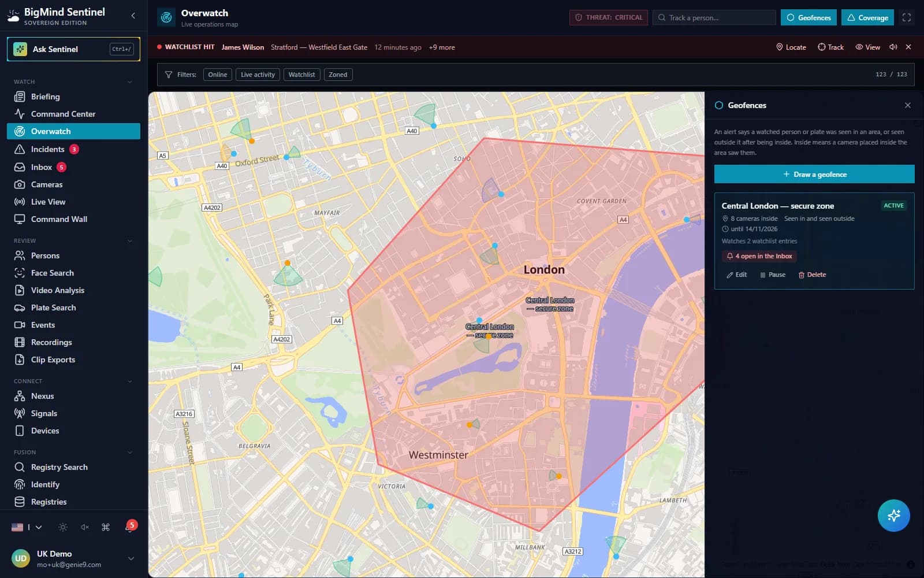This screenshot has width=924, height=578.
Task: Click the Cameras sidebar icon
Action: point(20,184)
